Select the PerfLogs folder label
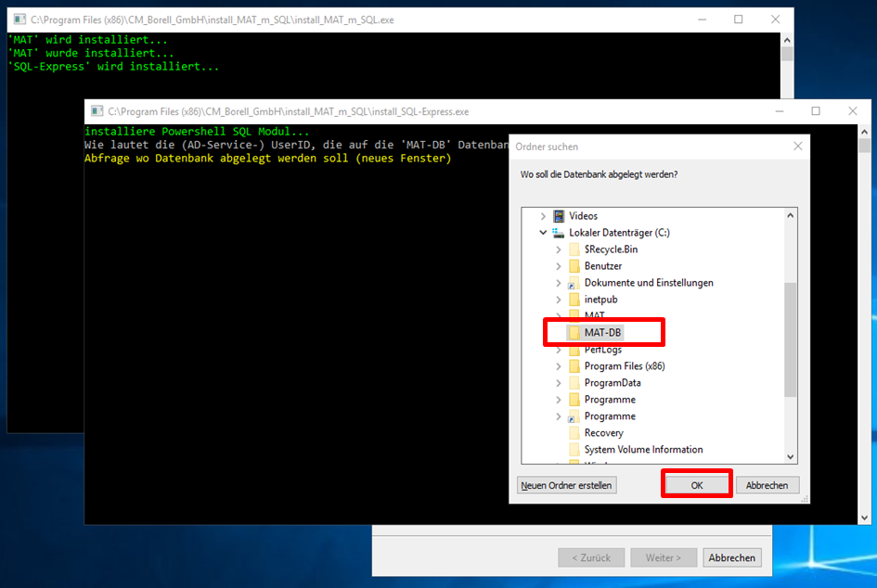 603,351
